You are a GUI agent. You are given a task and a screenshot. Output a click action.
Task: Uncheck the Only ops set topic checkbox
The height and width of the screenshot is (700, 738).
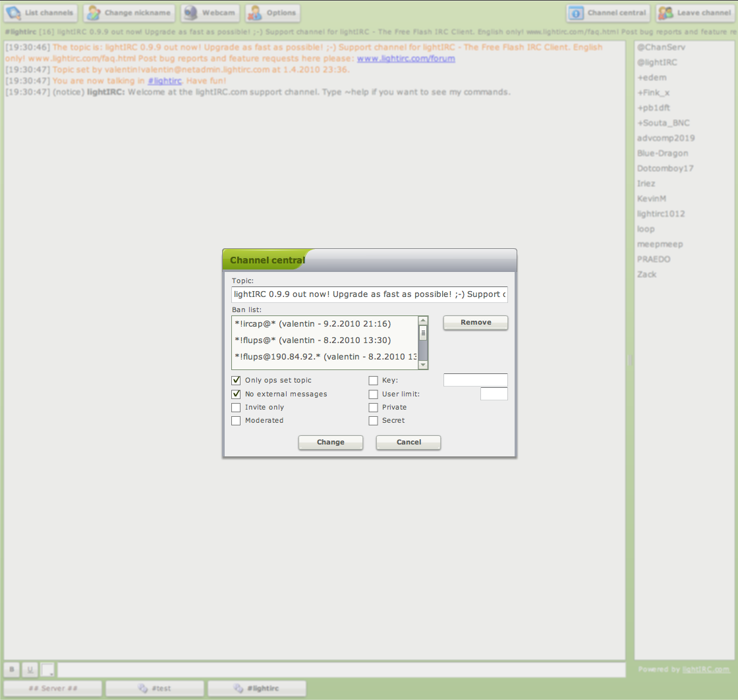click(x=236, y=381)
